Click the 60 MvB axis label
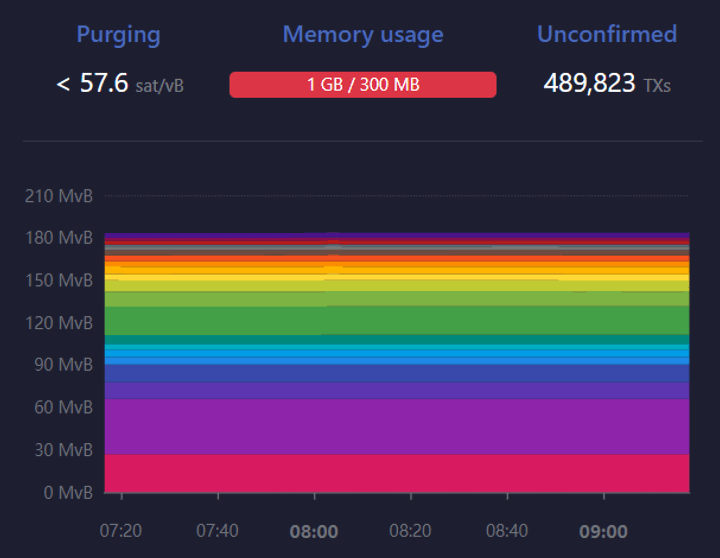Viewport: 720px width, 558px height. [63, 407]
